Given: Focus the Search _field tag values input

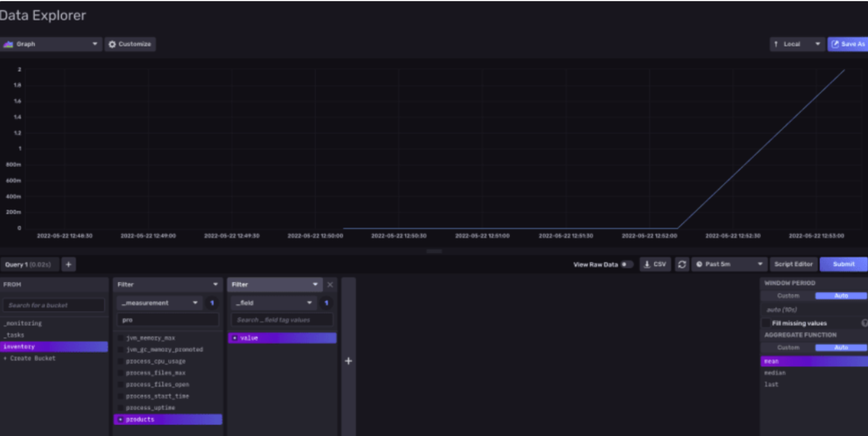Looking at the screenshot, I should point(282,320).
